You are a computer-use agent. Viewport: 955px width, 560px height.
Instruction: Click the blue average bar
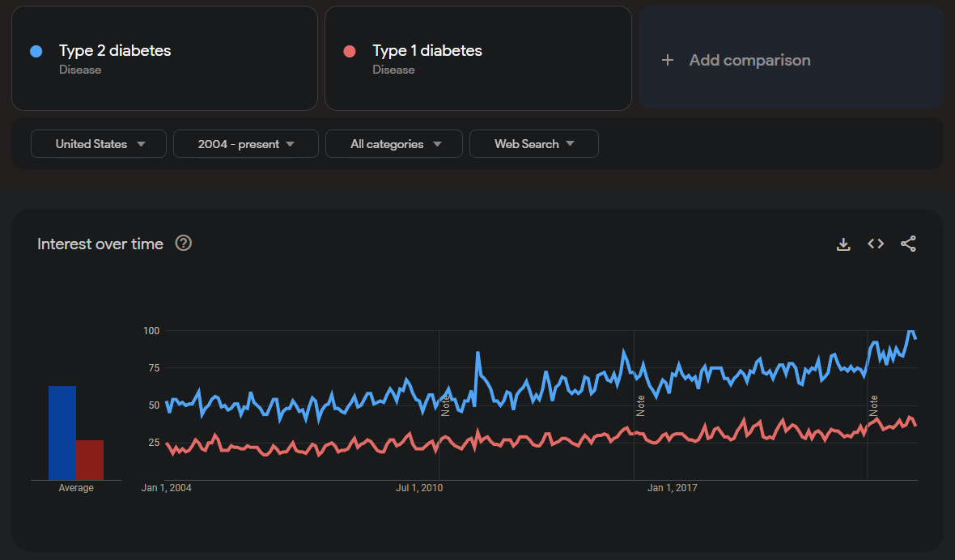(x=62, y=432)
